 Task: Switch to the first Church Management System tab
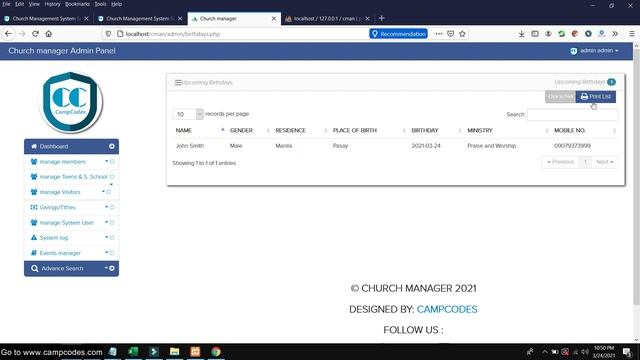pos(47,19)
